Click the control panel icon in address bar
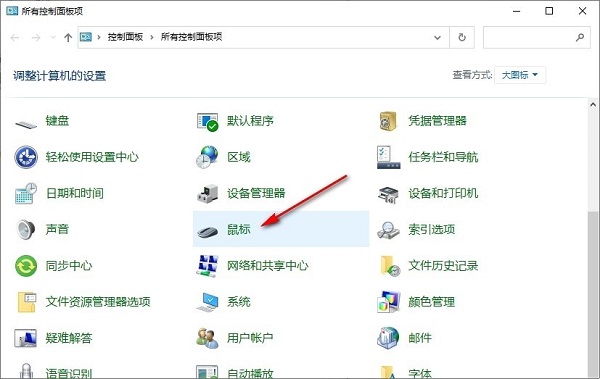 tap(86, 37)
